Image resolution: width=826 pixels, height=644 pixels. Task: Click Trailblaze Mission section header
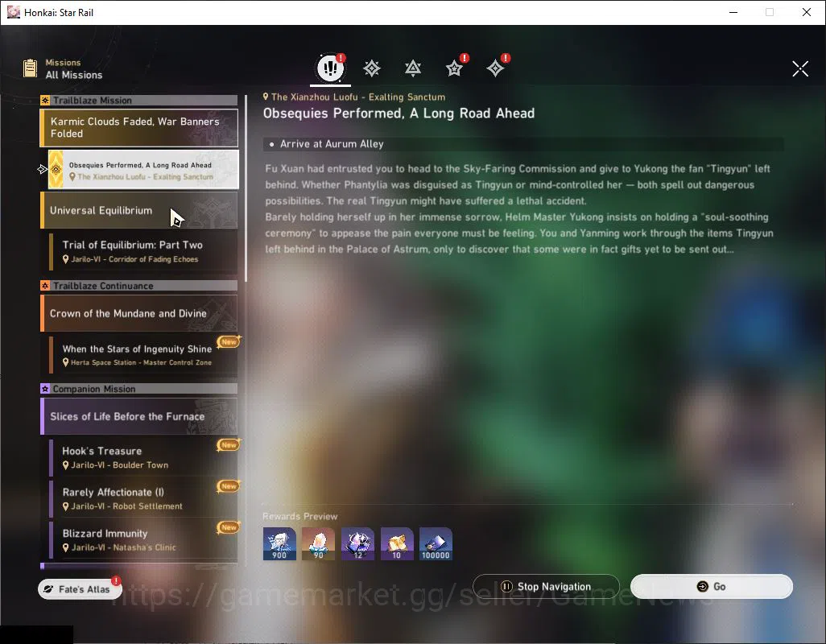[138, 100]
